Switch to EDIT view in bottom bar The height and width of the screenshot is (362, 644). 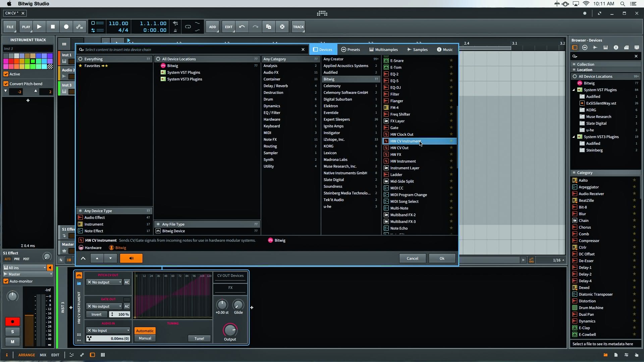55,355
